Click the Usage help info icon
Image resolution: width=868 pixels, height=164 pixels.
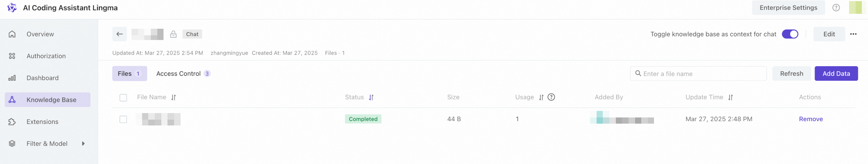(x=551, y=97)
